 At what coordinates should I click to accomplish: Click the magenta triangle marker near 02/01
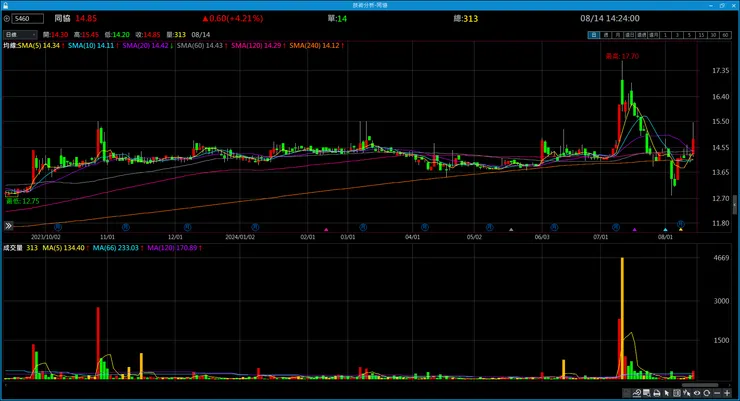click(x=326, y=229)
